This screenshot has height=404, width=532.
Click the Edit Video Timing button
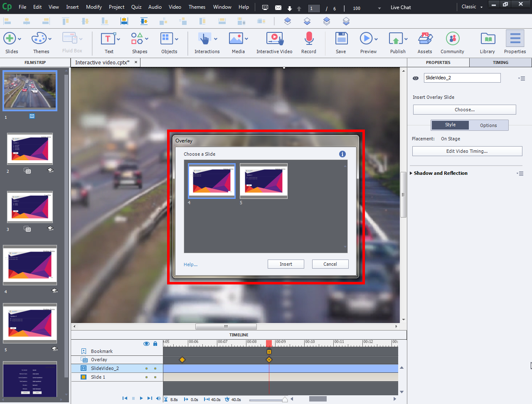pyautogui.click(x=467, y=151)
